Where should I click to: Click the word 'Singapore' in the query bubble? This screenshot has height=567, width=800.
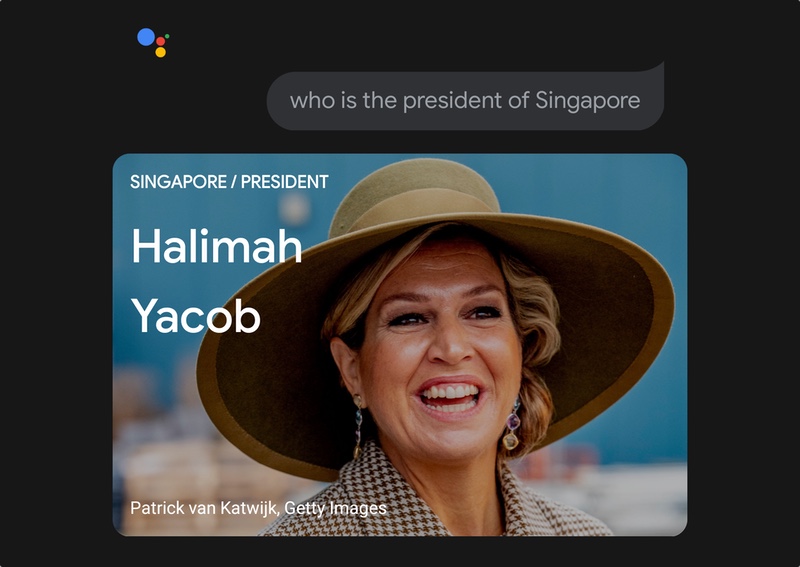[x=587, y=101]
